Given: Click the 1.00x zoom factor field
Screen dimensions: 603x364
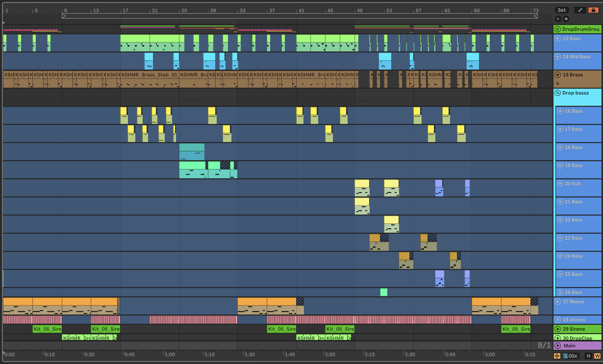Looking at the screenshot, I should [571, 356].
